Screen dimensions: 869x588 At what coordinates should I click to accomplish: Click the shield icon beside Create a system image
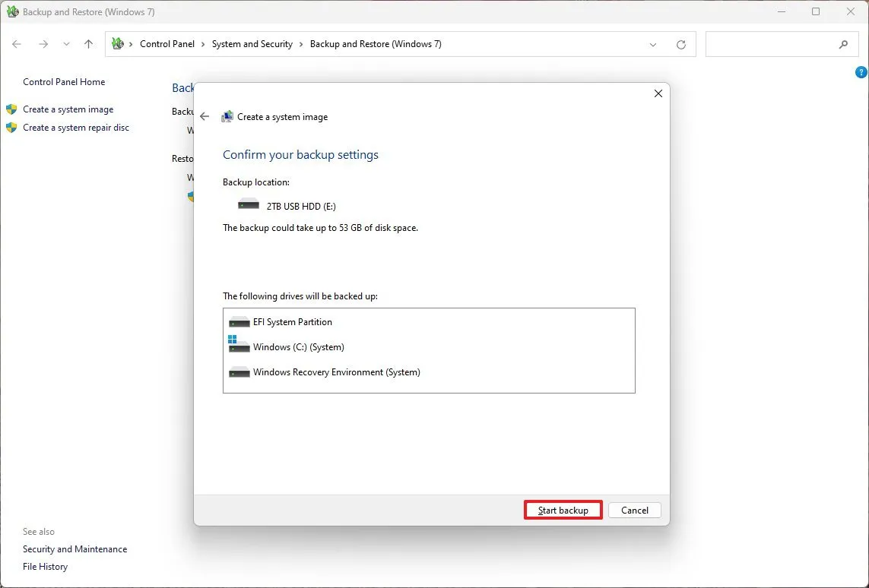point(11,109)
